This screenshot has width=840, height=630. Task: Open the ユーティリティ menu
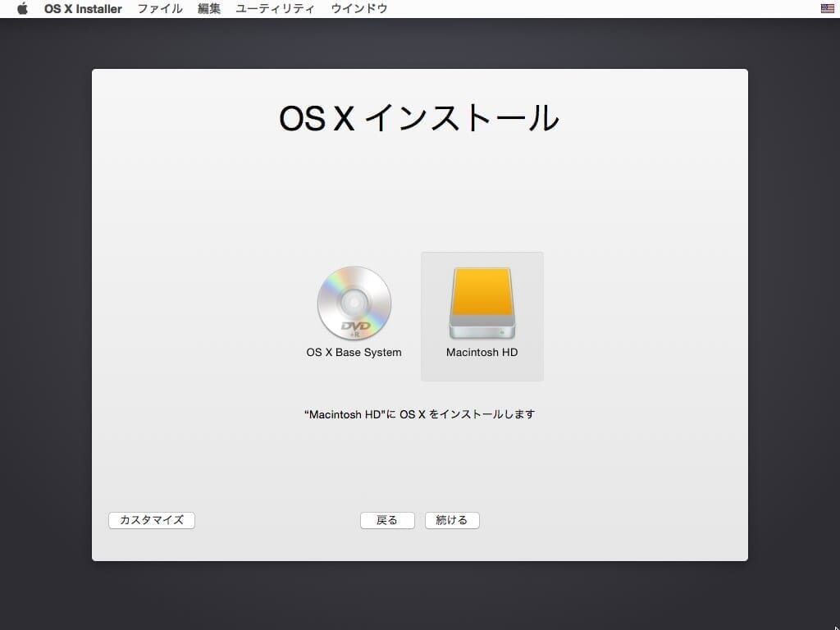(275, 9)
